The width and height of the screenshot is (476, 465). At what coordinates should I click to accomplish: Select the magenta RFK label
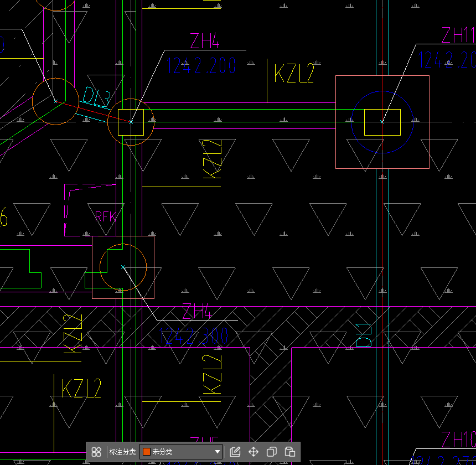pos(106,216)
